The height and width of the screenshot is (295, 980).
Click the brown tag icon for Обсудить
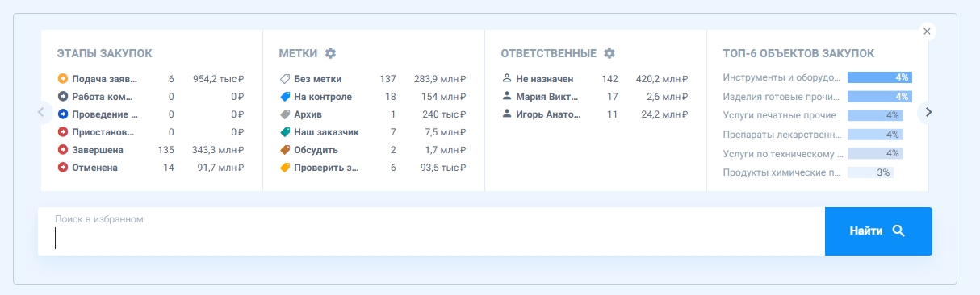pos(285,150)
